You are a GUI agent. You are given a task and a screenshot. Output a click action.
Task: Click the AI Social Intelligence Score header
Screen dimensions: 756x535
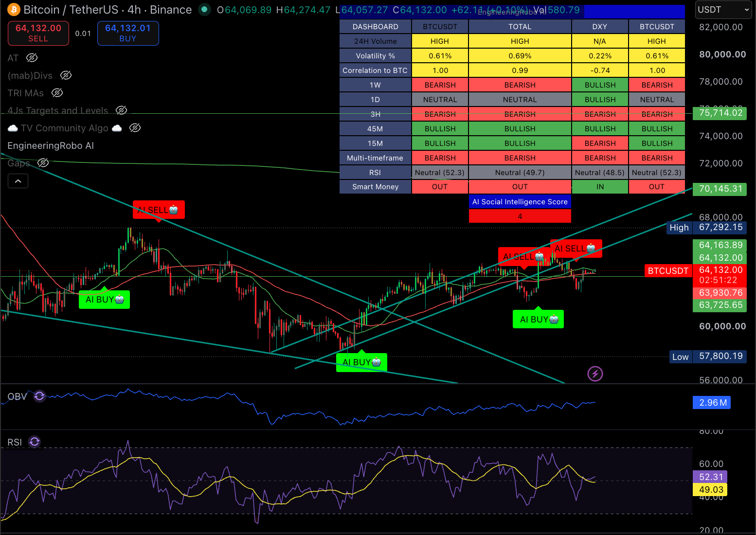pos(520,202)
